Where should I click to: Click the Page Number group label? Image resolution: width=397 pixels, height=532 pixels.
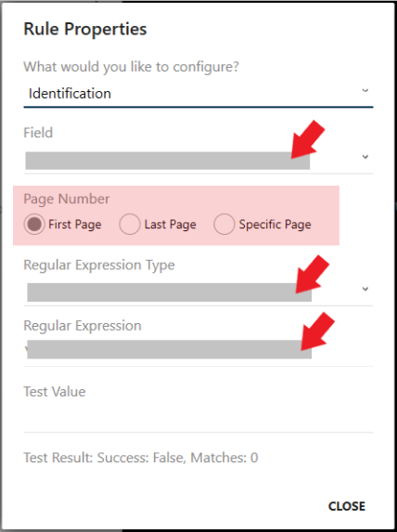point(67,200)
